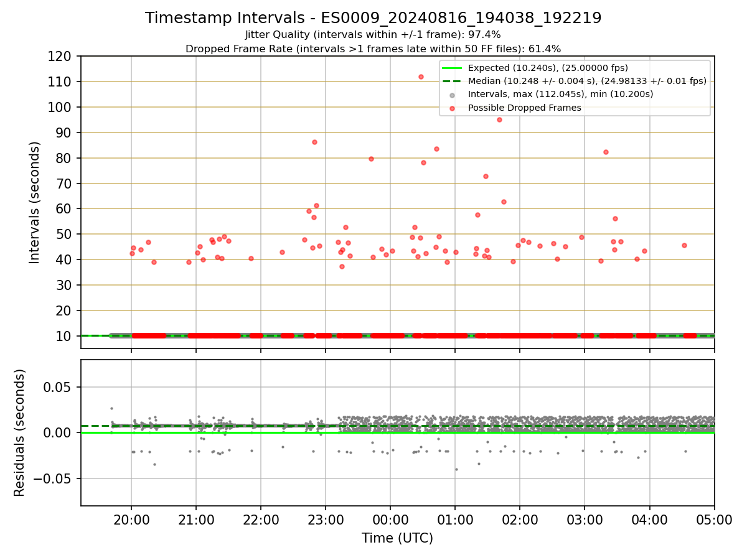Viewport: 747px width, 560px height.
Task: Click the 'Median (10.248 +/- 0.004 s)' legend entry
Action: (587, 81)
